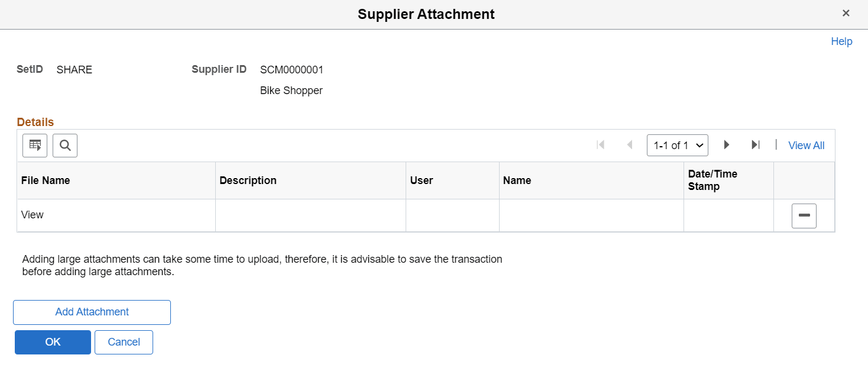Screen dimensions: 868x387
Task: Click the next-page arrow in the grid
Action: [x=726, y=144]
